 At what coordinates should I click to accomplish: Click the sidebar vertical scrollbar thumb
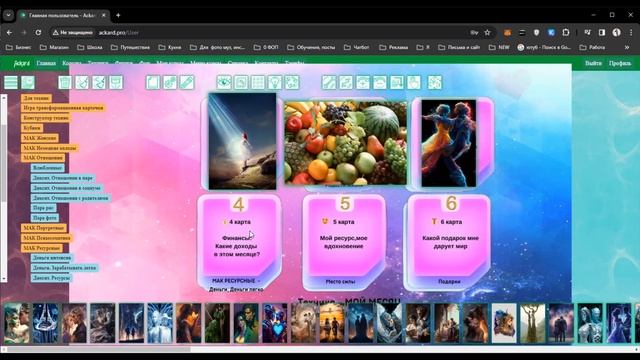point(4,163)
